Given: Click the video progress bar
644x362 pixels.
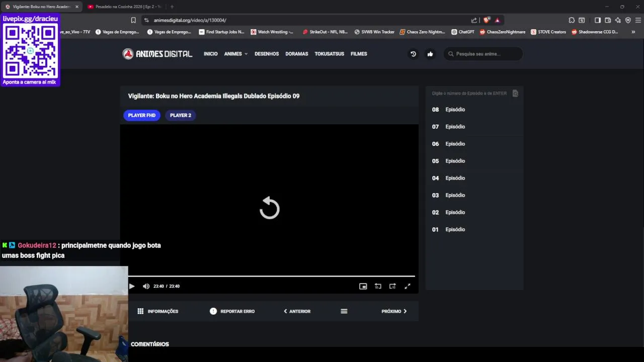Looking at the screenshot, I should (x=272, y=276).
